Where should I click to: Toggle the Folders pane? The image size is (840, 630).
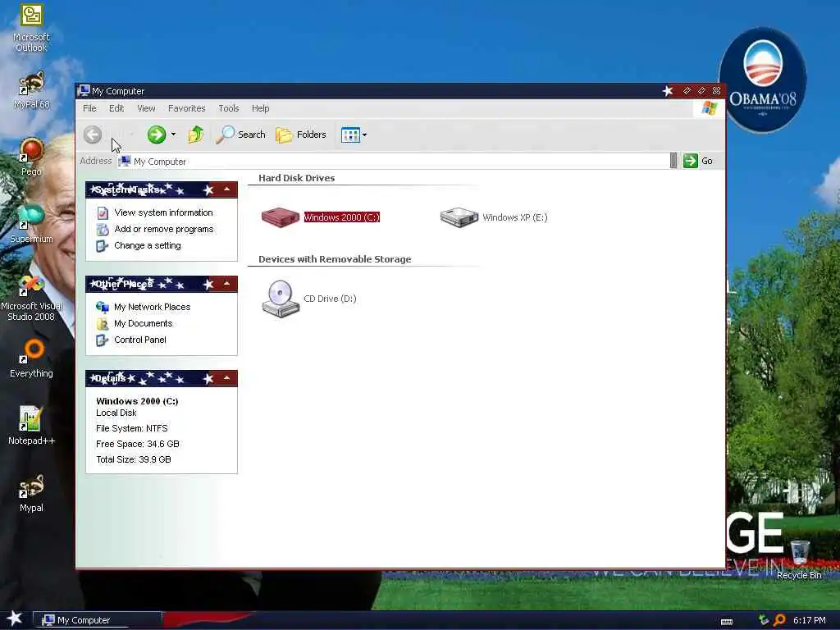coord(301,135)
